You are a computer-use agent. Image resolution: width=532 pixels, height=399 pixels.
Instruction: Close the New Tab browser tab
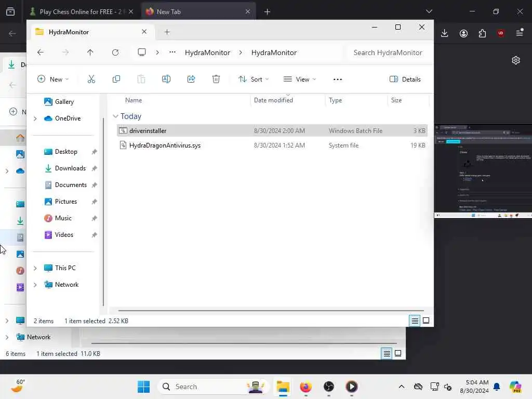248,11
